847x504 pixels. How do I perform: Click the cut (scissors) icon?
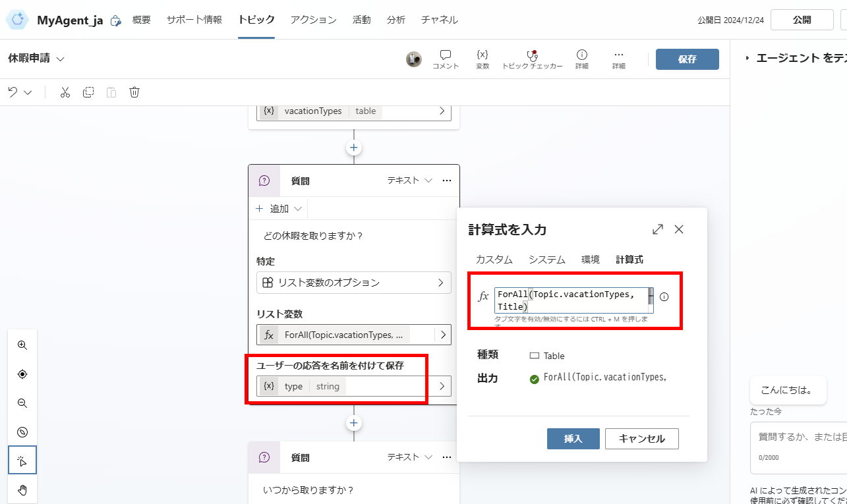[65, 92]
